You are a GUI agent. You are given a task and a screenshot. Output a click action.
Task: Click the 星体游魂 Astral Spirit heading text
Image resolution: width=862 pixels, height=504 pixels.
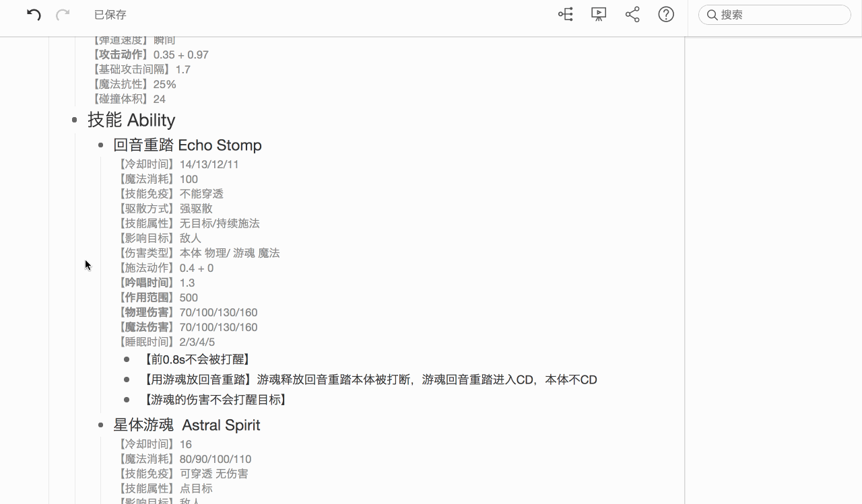pyautogui.click(x=187, y=425)
